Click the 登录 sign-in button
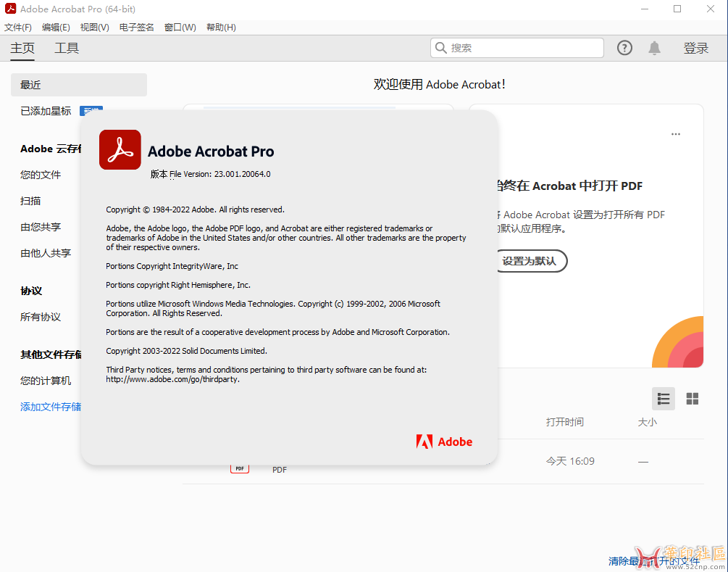Viewport: 728px width, 572px height. coord(695,48)
